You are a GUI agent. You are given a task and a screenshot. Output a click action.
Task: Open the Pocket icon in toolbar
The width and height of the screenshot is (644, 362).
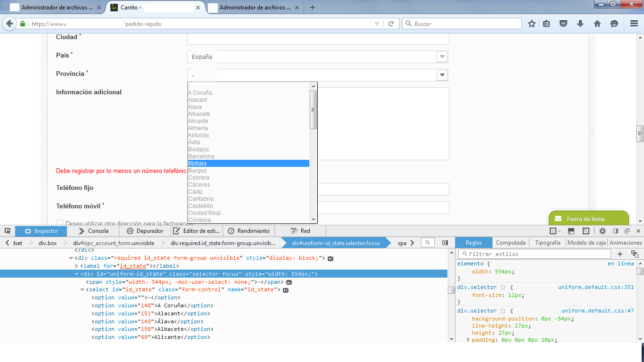tap(563, 24)
